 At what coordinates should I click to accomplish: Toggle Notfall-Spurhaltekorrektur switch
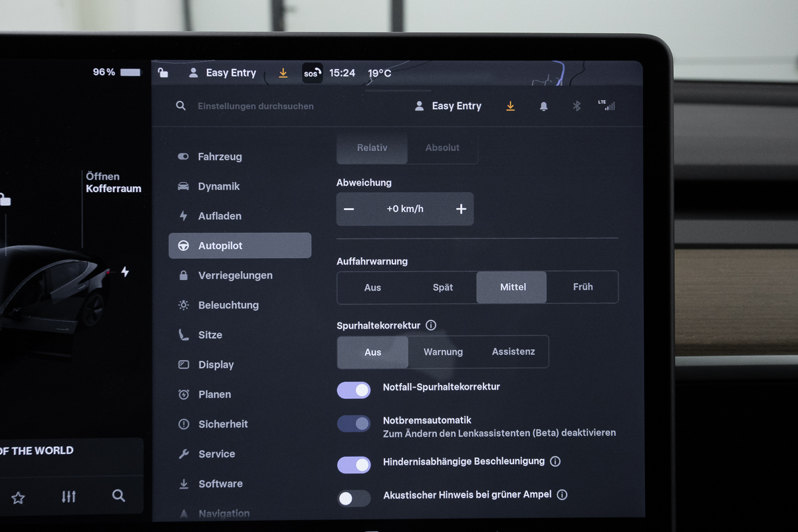354,390
